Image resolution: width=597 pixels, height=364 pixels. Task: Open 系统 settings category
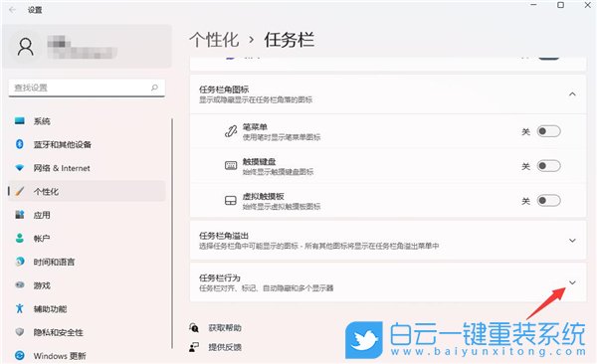coord(87,121)
